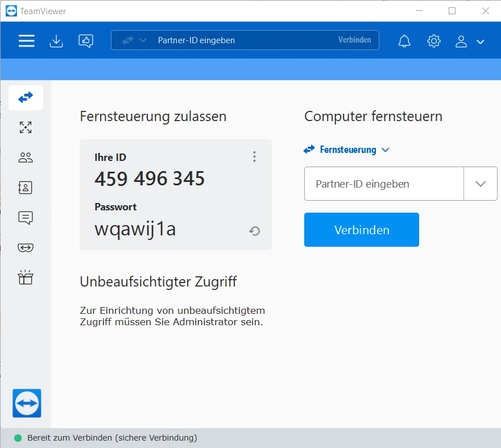The image size is (501, 448).
Task: Click the TeamViewer title bar icon
Action: pos(11,11)
